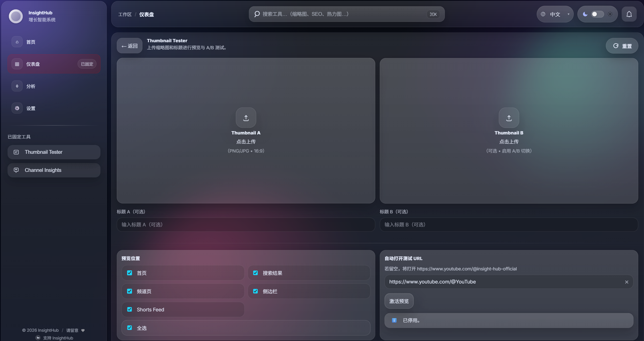Screen dimensions: 644x341
Task: Click the InsightHub avatar logo
Action: (x=16, y=16)
